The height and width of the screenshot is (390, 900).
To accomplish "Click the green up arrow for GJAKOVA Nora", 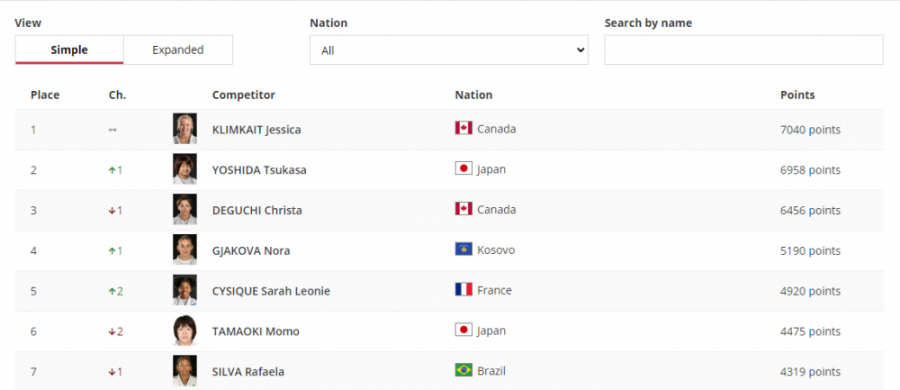I will tap(112, 250).
